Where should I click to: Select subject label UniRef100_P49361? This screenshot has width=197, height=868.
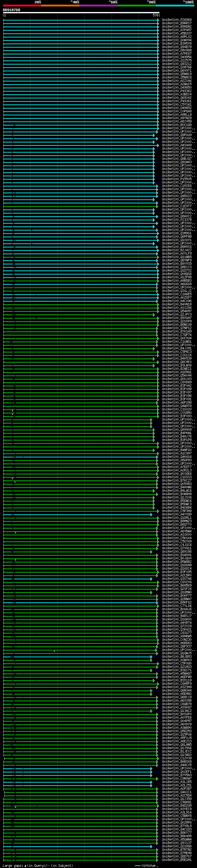point(177,101)
